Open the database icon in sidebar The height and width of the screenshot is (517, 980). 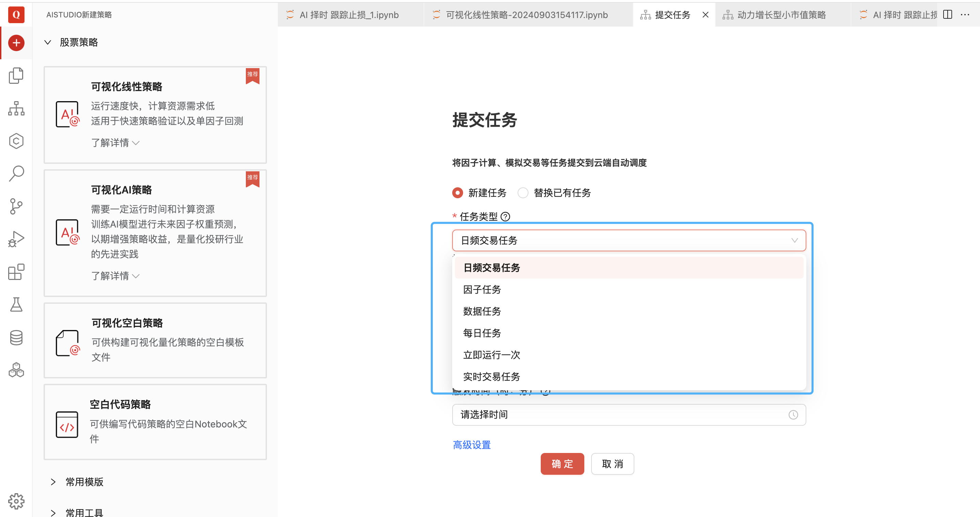[16, 337]
